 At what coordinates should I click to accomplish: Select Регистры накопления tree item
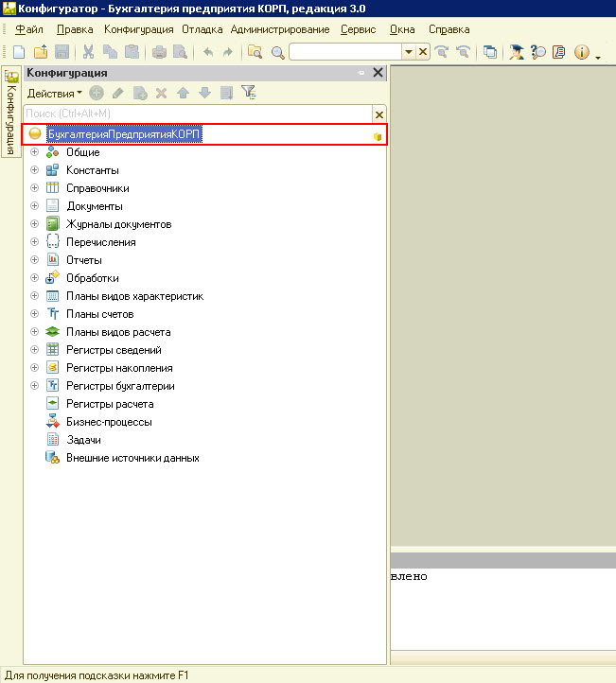119,368
